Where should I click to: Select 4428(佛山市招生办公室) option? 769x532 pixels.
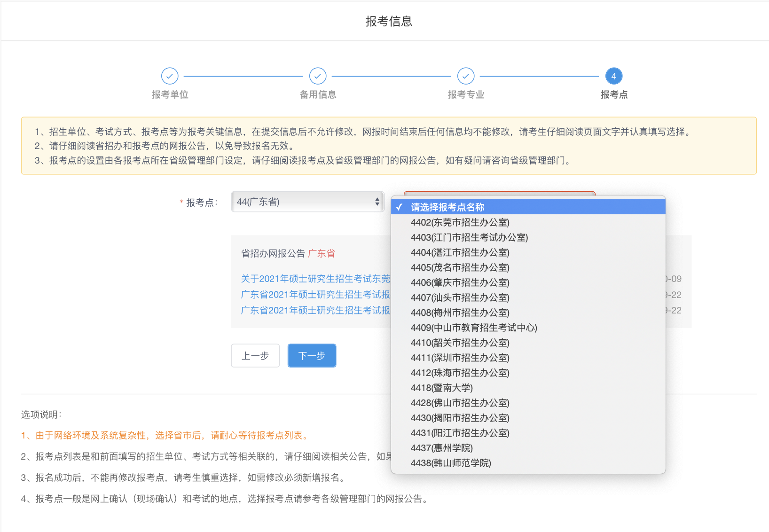460,403
